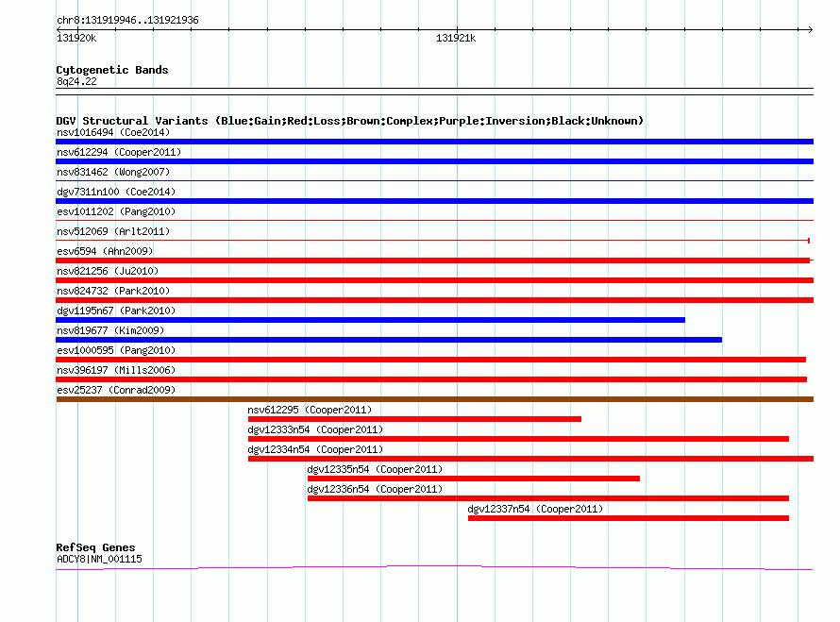Click the red bar under nsv396197
Viewport: 840px width, 622px height.
[431, 379]
